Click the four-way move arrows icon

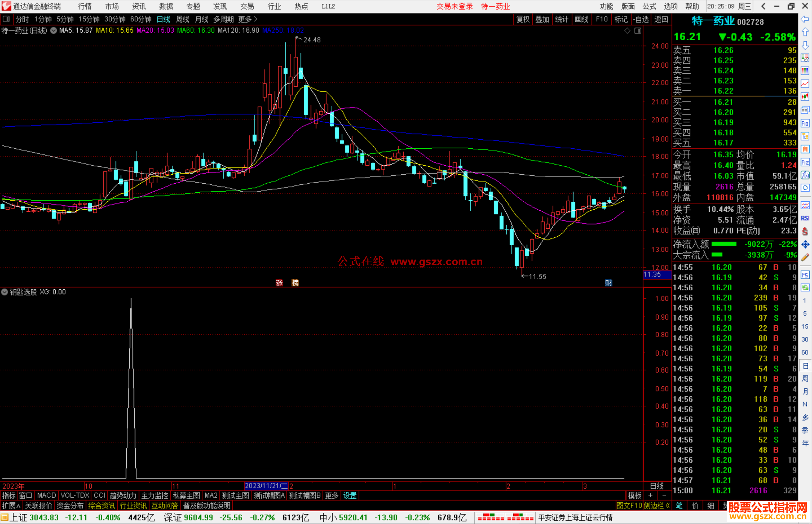point(805,245)
